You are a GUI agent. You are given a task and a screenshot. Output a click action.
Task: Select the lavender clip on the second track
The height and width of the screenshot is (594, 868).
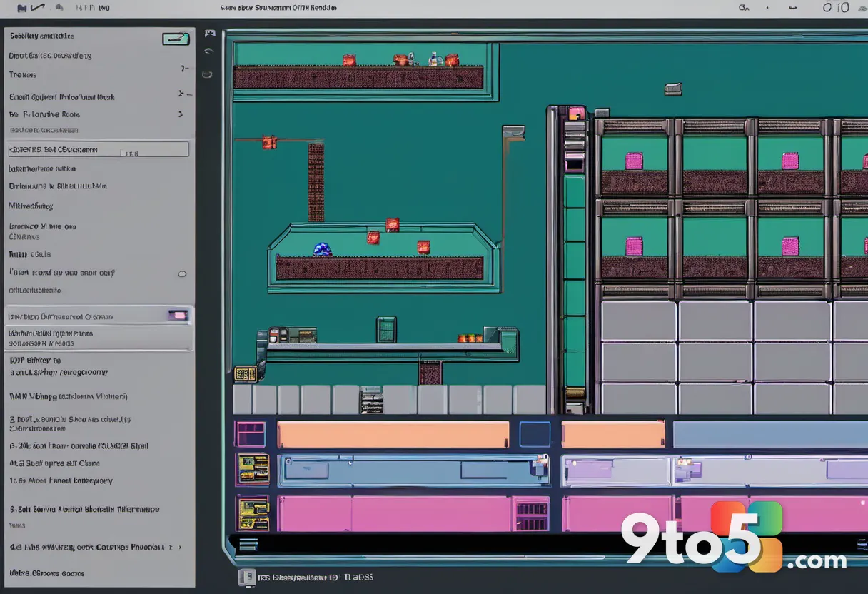pos(615,470)
